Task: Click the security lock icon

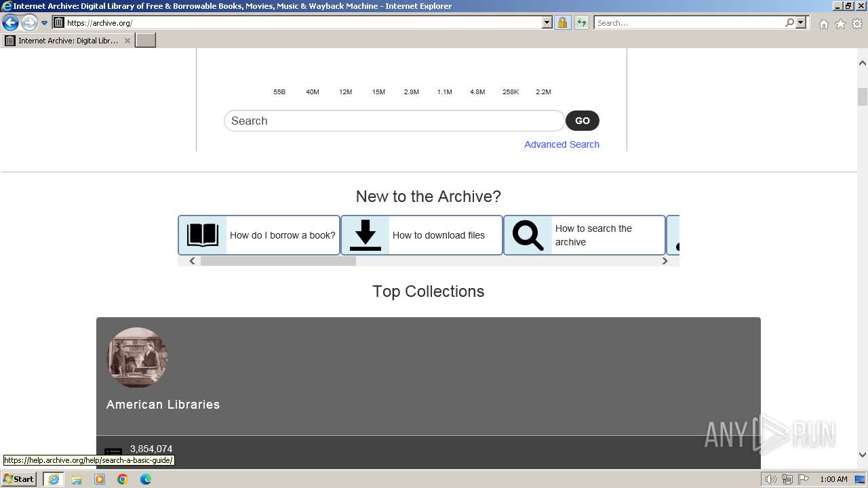Action: tap(562, 23)
